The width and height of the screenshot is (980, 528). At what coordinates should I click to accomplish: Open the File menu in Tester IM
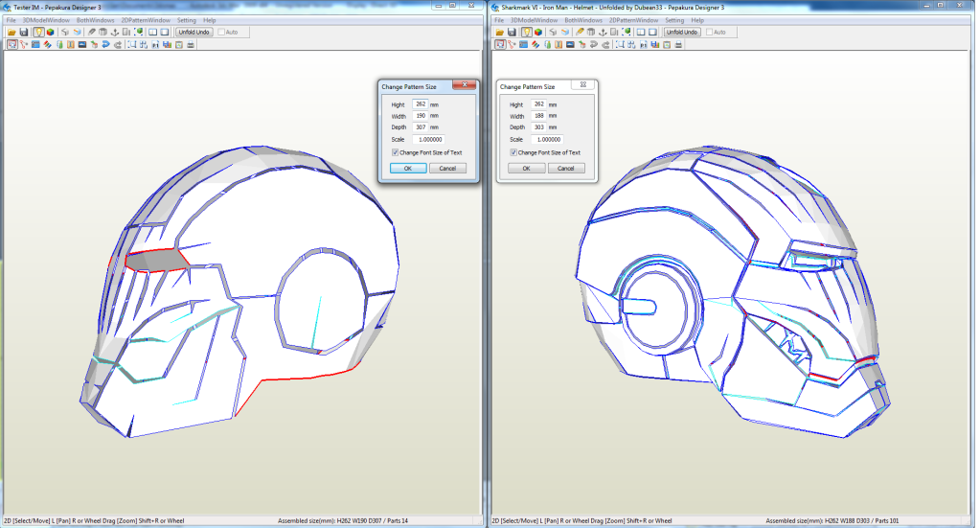[11, 20]
